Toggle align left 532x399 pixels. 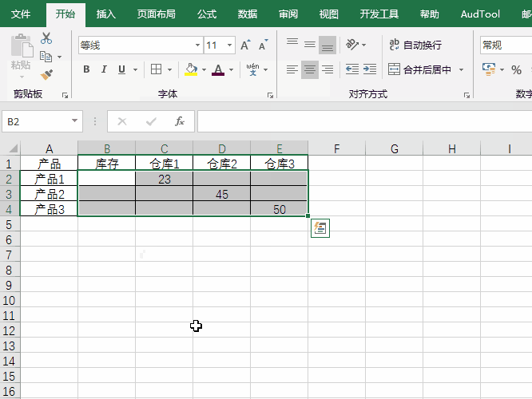tap(292, 69)
